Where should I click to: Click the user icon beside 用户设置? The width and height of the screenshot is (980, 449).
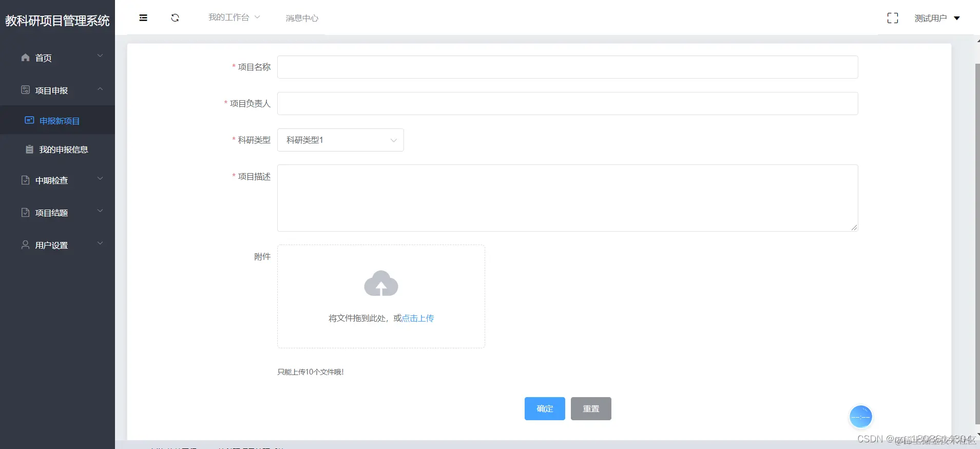[x=25, y=245]
